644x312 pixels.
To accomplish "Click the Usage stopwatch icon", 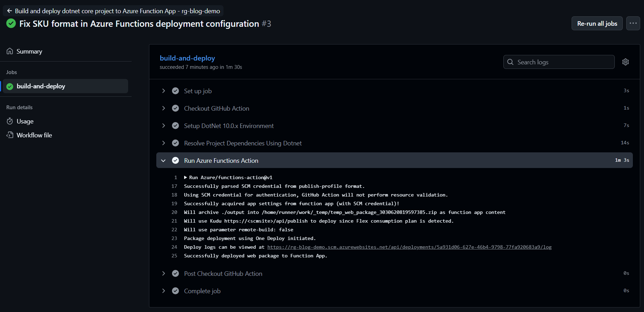I will [x=10, y=121].
